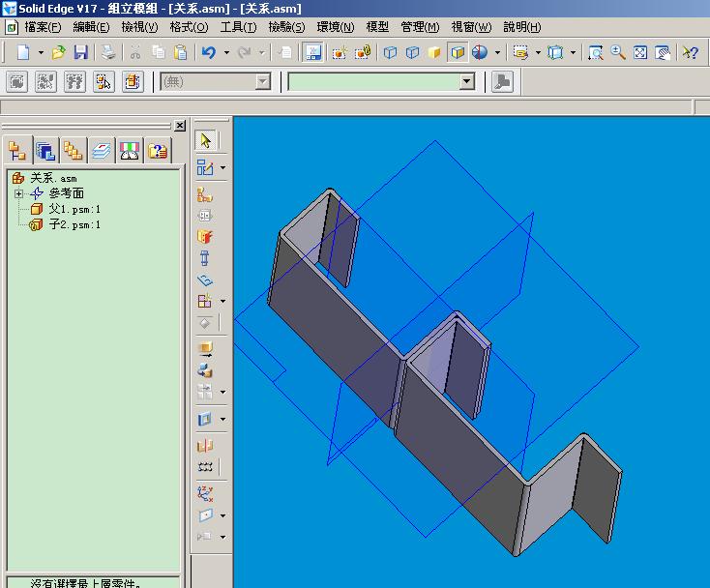Open the 管理(M) menu
710x588 pixels.
pos(420,27)
